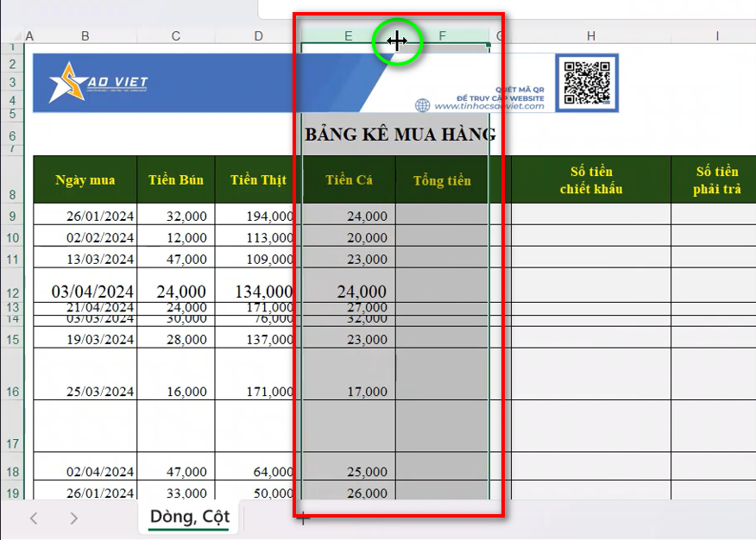
Task: Select column H header
Action: (x=591, y=35)
